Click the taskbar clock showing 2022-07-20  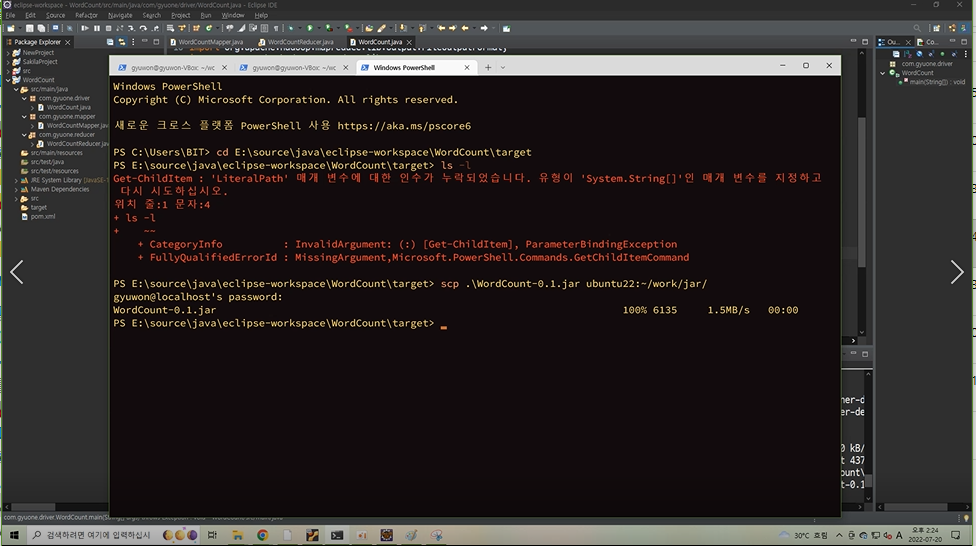(x=924, y=535)
